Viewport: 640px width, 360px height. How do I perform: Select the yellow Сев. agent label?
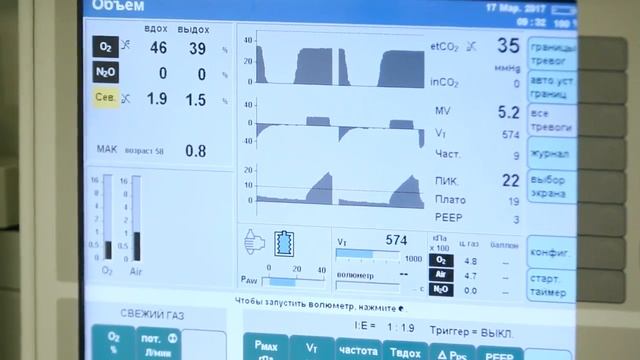click(x=105, y=98)
